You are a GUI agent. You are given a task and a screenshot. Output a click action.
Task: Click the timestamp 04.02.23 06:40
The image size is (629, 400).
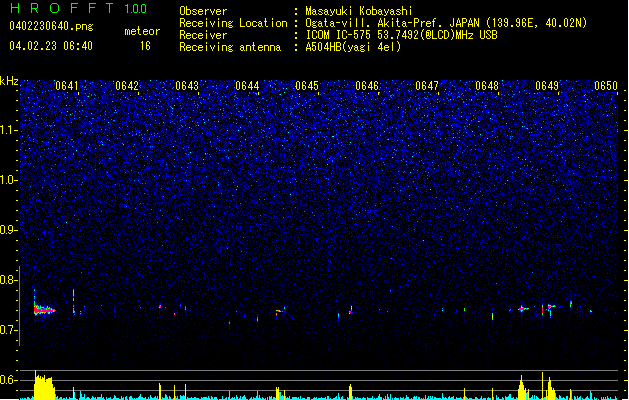coord(51,46)
